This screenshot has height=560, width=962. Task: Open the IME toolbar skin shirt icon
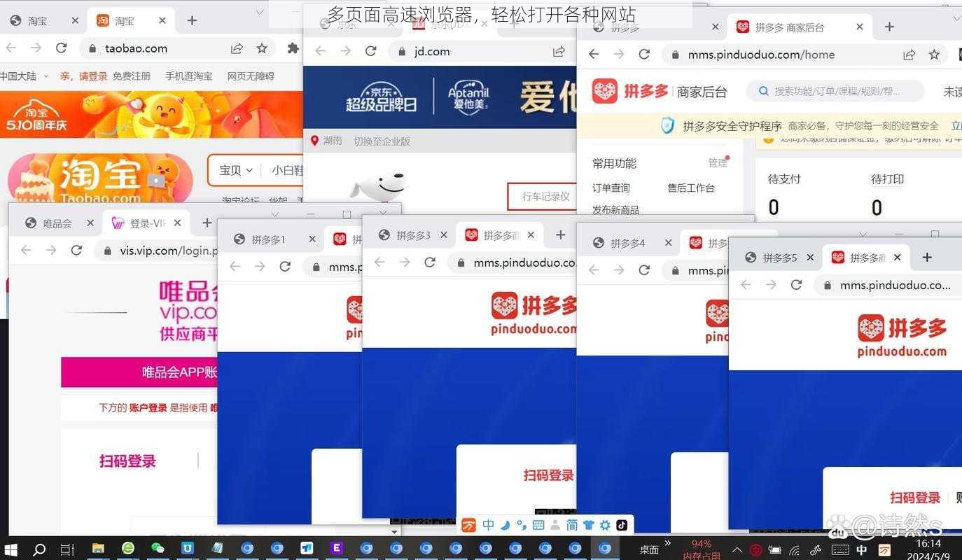(x=588, y=525)
